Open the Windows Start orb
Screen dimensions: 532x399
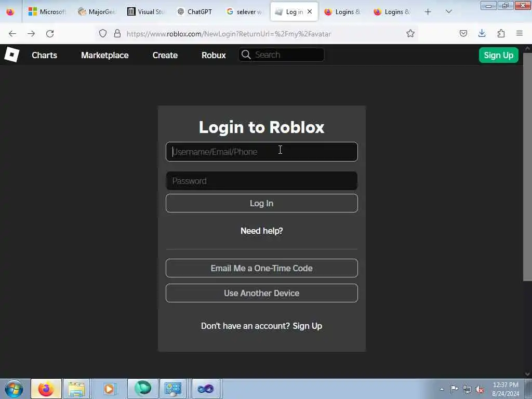pos(14,389)
